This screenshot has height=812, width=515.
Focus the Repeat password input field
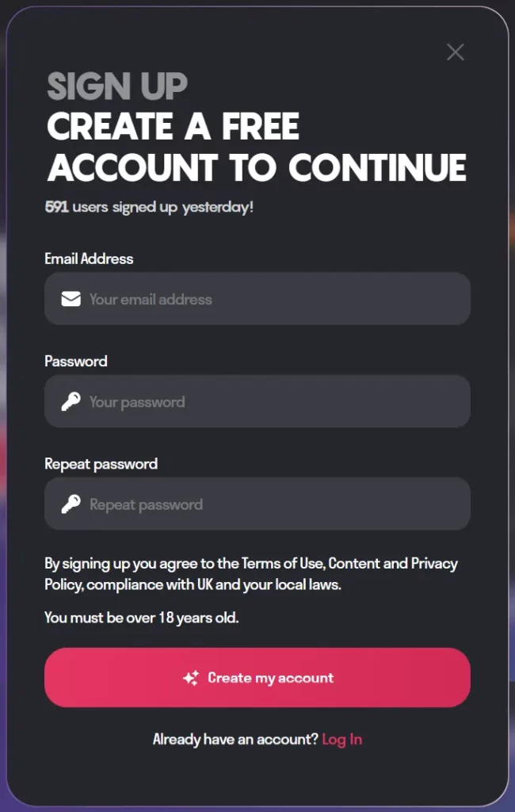point(269,504)
